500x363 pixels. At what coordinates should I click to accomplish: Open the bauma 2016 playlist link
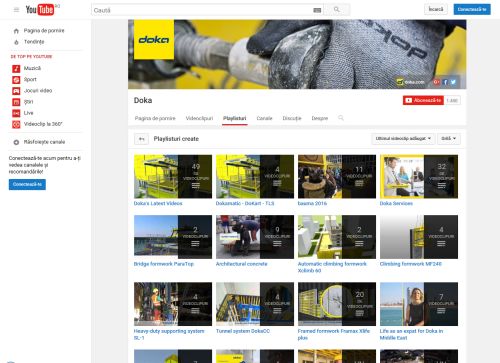click(312, 203)
